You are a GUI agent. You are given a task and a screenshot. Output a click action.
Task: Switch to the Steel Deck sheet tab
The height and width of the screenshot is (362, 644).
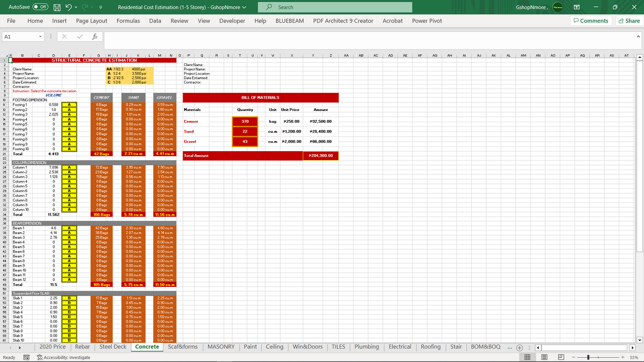(113, 347)
